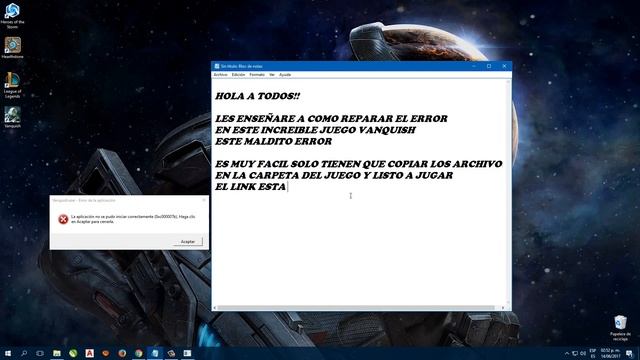Screen dimensions: 640x360
Task: Open the Archivo menu in Notepad
Action: pyautogui.click(x=220, y=75)
